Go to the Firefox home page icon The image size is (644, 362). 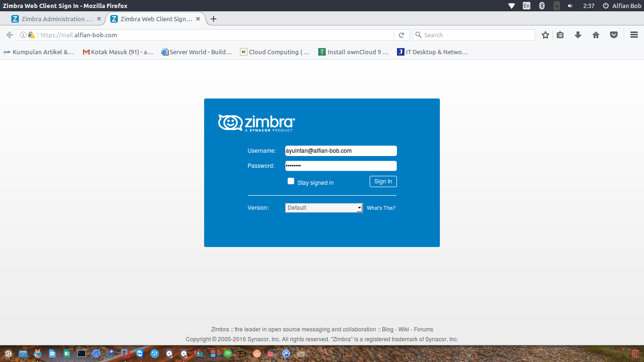596,35
